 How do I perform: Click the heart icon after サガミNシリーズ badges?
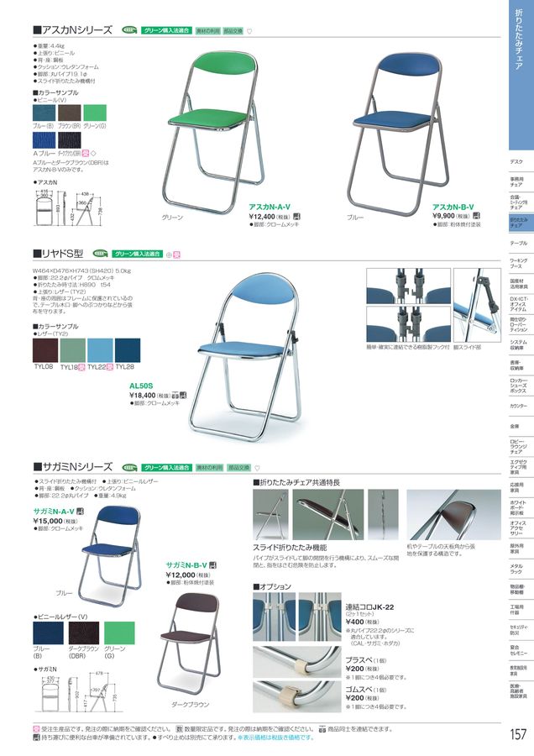[x=257, y=468]
